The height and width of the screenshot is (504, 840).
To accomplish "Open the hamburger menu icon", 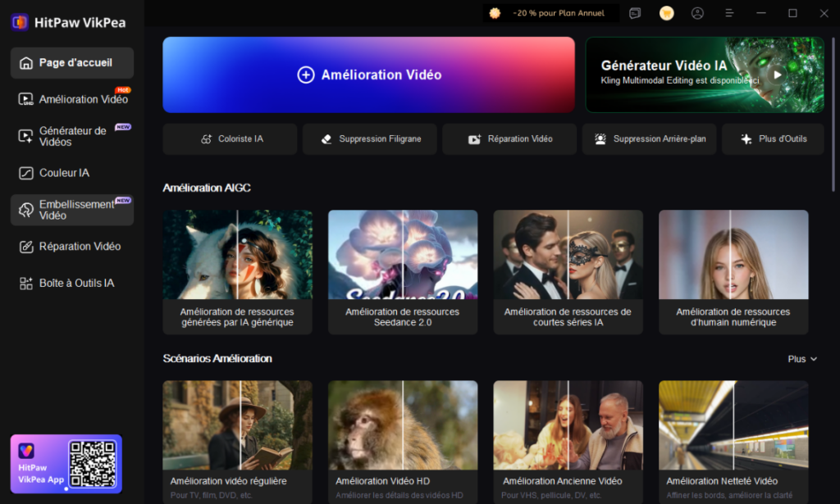I will pyautogui.click(x=729, y=13).
